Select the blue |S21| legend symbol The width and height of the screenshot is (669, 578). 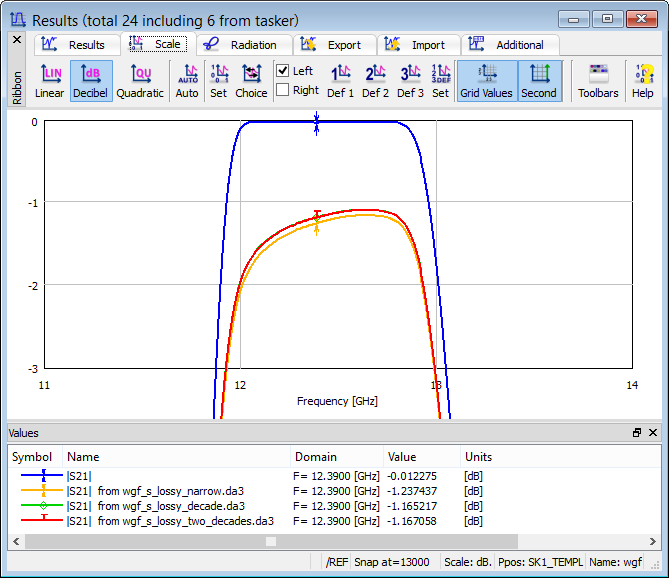(42, 475)
